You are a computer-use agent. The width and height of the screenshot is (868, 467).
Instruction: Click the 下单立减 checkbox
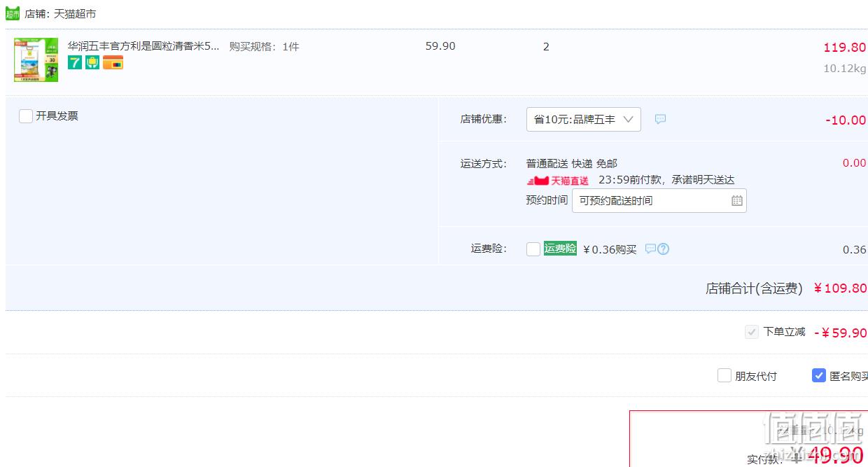click(x=752, y=332)
